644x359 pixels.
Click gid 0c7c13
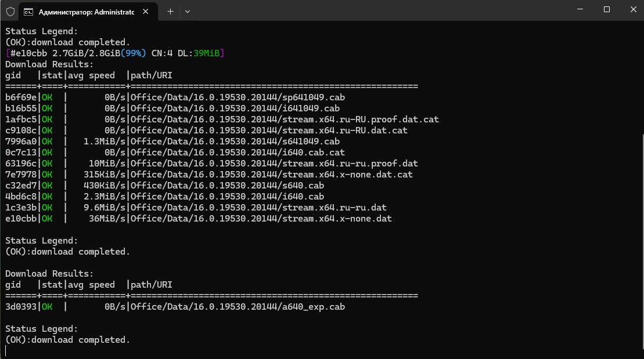(21, 153)
